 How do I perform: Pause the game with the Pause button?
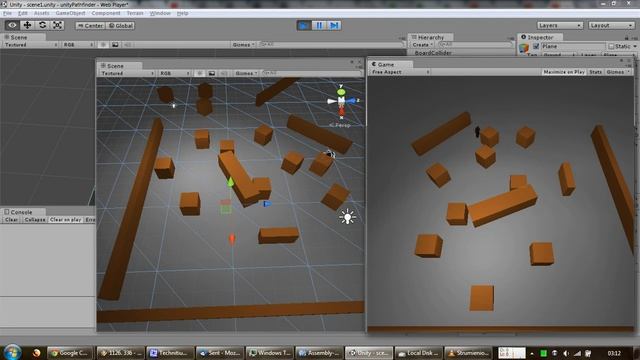(319, 25)
